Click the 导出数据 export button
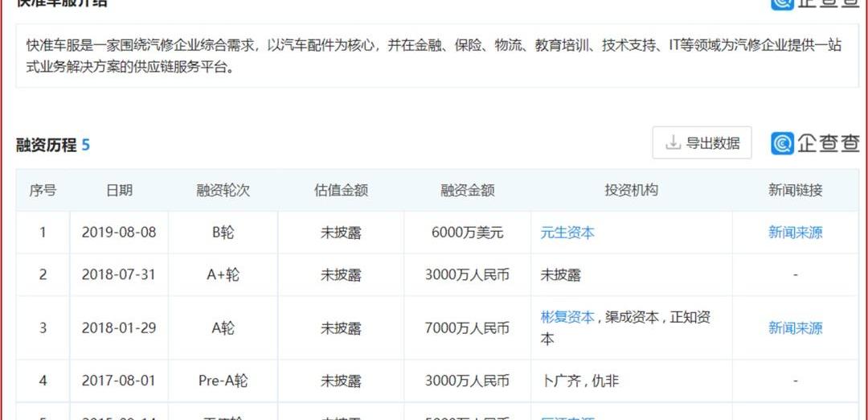 pyautogui.click(x=702, y=143)
